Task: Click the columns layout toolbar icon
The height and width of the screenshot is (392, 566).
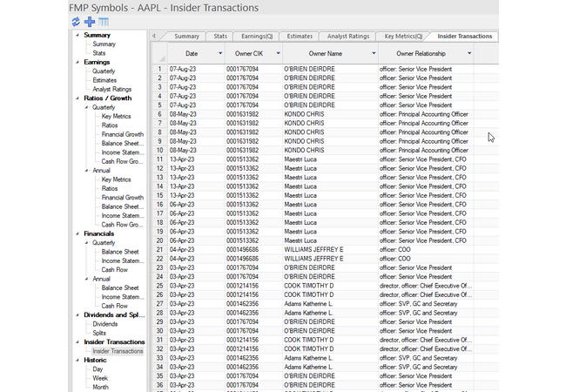Action: [104, 22]
